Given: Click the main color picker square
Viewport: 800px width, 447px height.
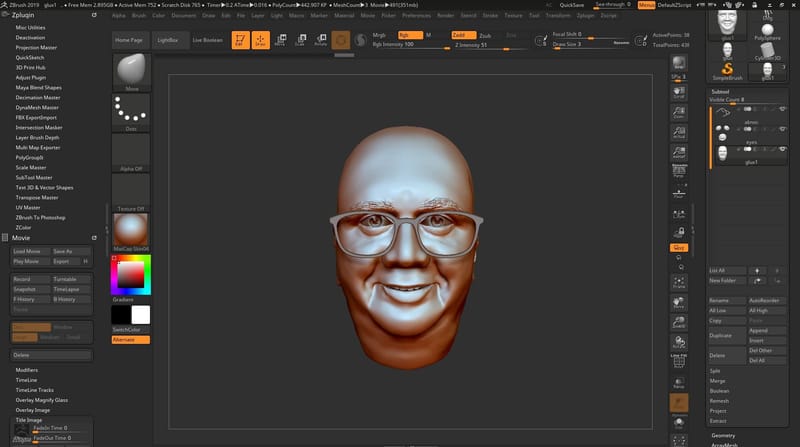Looking at the screenshot, I should click(130, 272).
